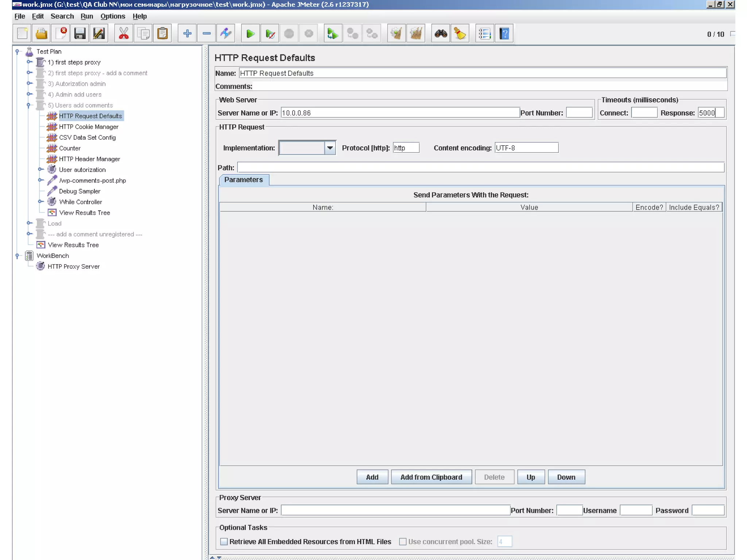Click the blue plus Expand All icon
This screenshot has height=560, width=747.
[187, 34]
